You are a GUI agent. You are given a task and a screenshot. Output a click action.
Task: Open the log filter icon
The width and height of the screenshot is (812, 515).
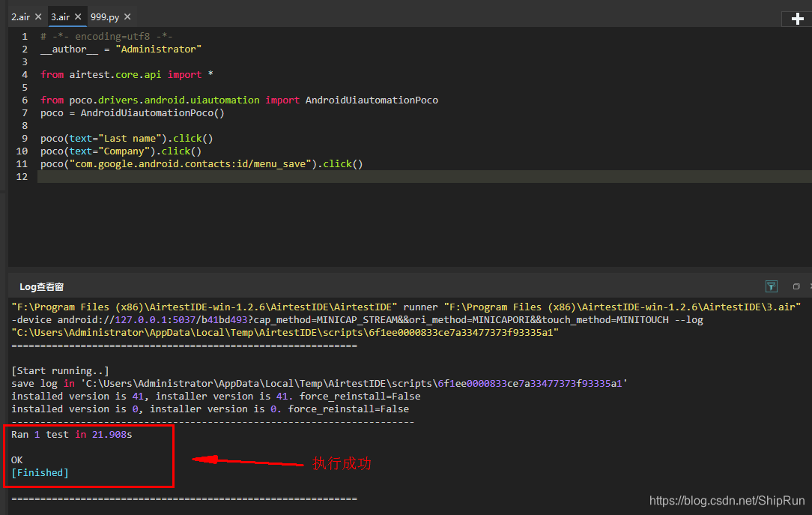tap(771, 286)
